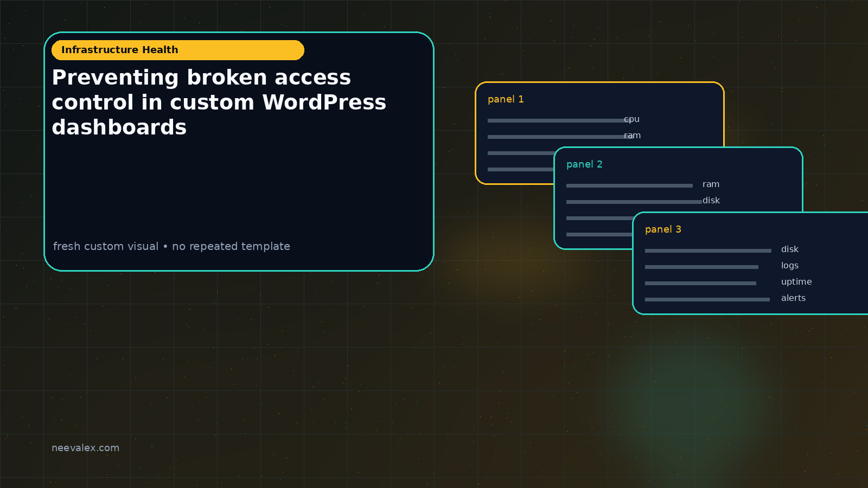Select the subtitle "fresh custom visual • no repeated template"
Screen dimensions: 868x488
click(171, 246)
